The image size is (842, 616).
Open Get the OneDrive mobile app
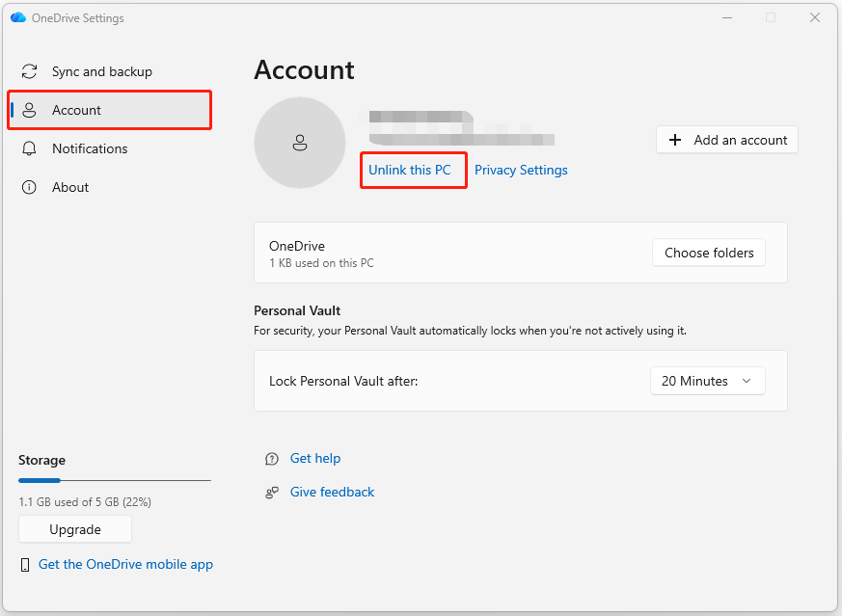(x=125, y=564)
